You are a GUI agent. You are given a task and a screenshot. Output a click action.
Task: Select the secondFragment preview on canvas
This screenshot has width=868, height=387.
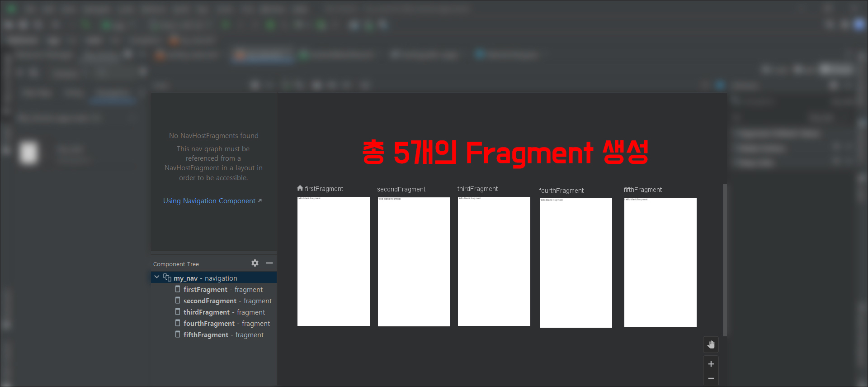(x=414, y=262)
